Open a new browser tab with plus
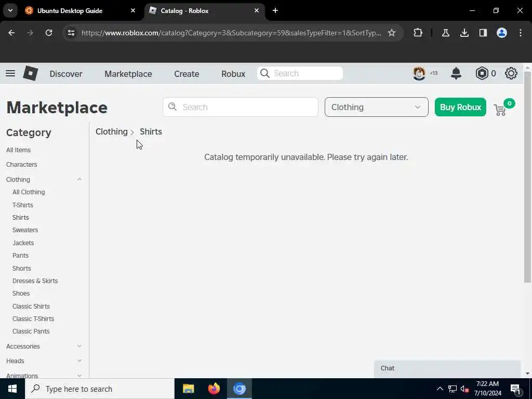The width and height of the screenshot is (532, 399). coord(275,10)
